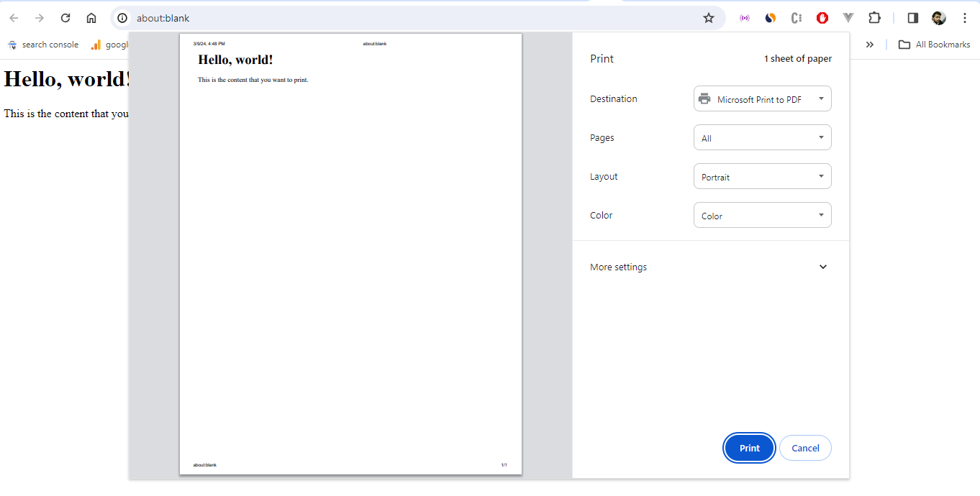Cancel the print dialog
This screenshot has height=496, width=980.
pos(805,448)
